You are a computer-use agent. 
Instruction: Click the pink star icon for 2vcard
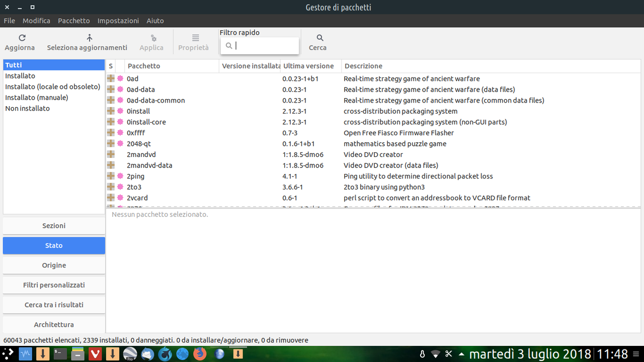[120, 198]
